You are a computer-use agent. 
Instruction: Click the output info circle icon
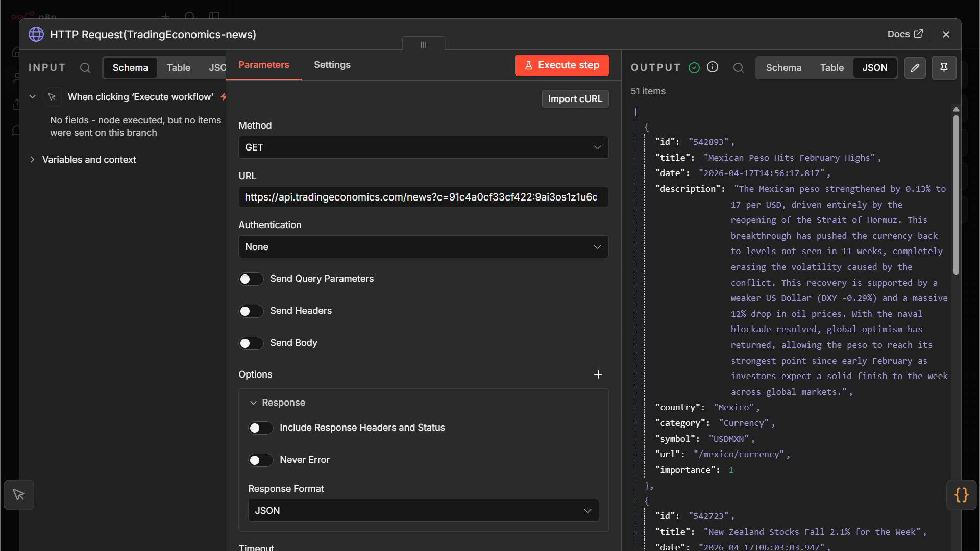point(713,67)
